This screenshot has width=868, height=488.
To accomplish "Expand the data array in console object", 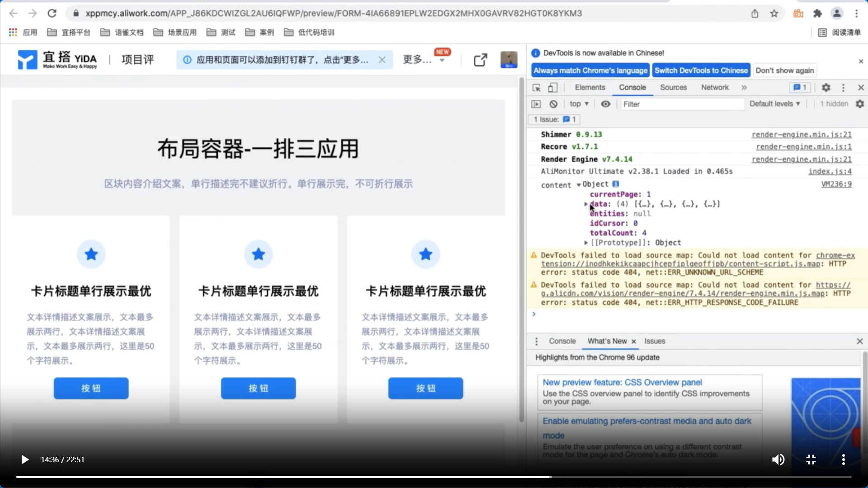I will pos(586,204).
